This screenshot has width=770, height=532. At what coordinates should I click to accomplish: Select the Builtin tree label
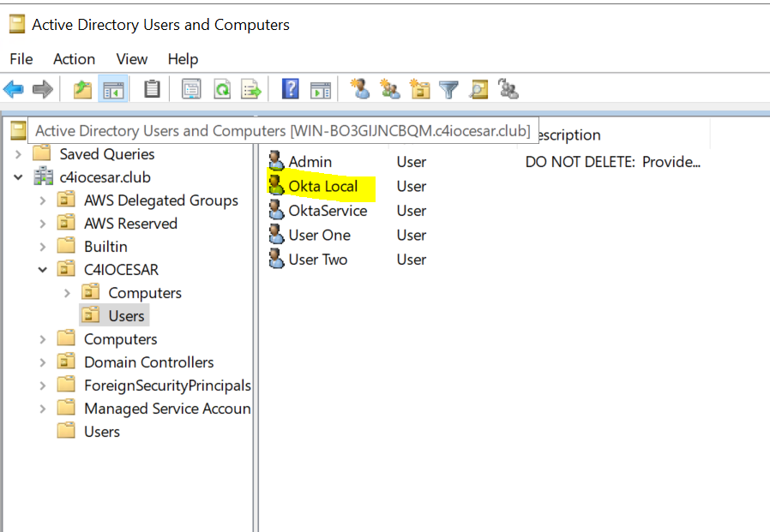105,247
